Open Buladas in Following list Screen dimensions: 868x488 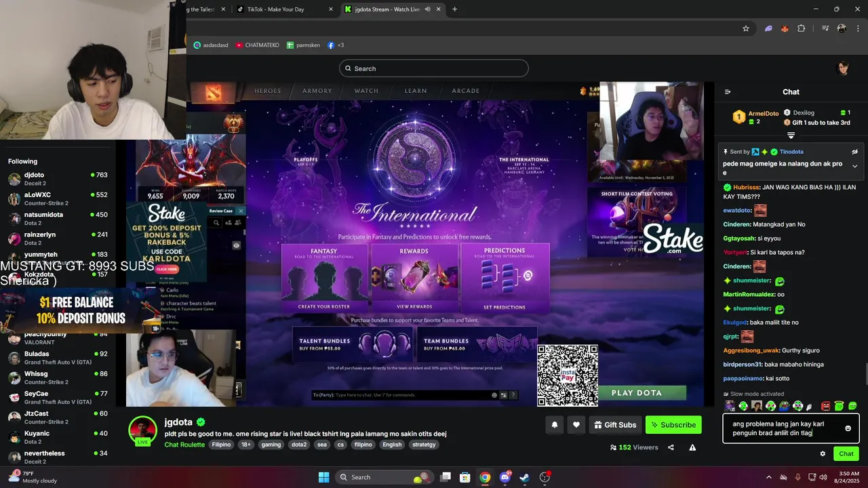[58, 358]
